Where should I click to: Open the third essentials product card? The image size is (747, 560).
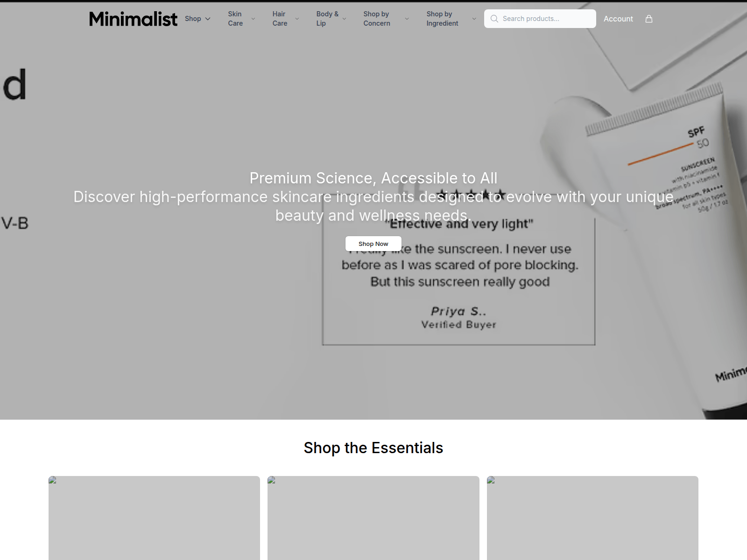pyautogui.click(x=592, y=518)
